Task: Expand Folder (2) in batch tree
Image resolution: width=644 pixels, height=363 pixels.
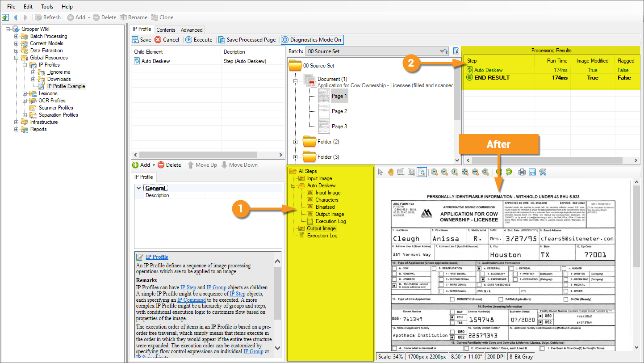Action: click(295, 142)
